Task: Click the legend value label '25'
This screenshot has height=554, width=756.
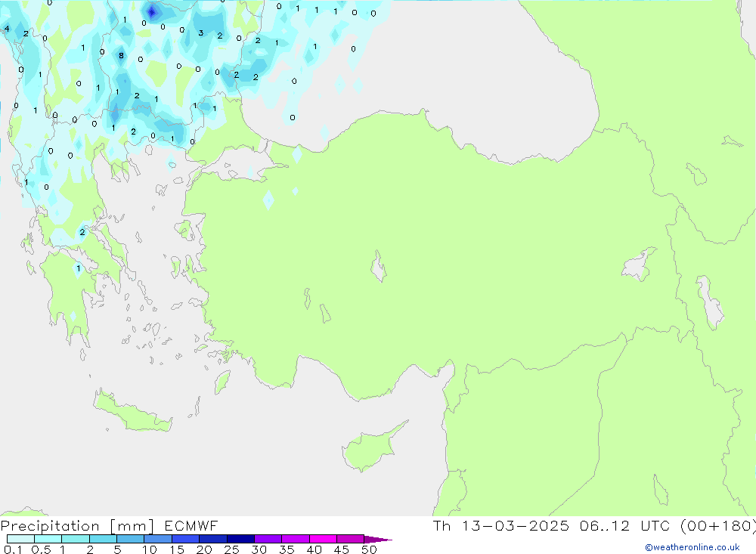Action: [x=231, y=549]
